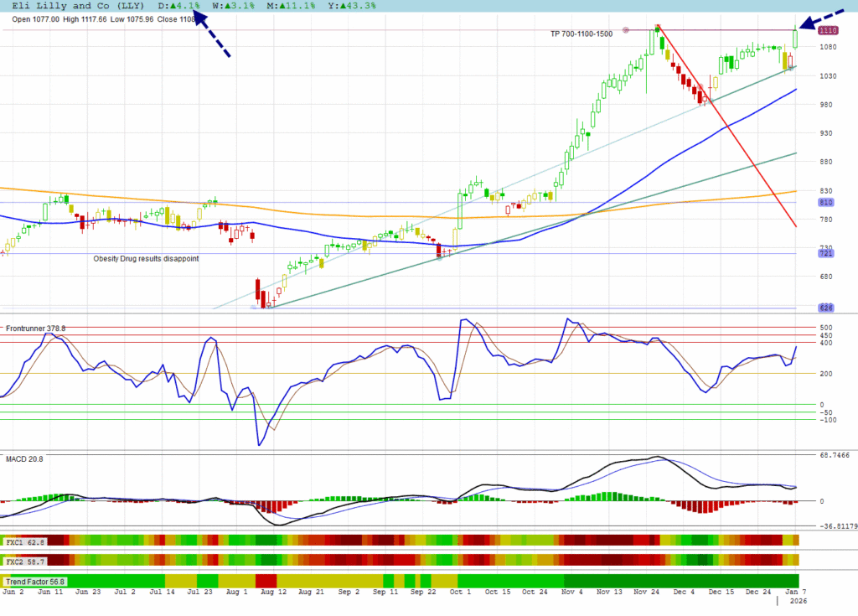Select the Obesity Drug results disappoint note

146,259
